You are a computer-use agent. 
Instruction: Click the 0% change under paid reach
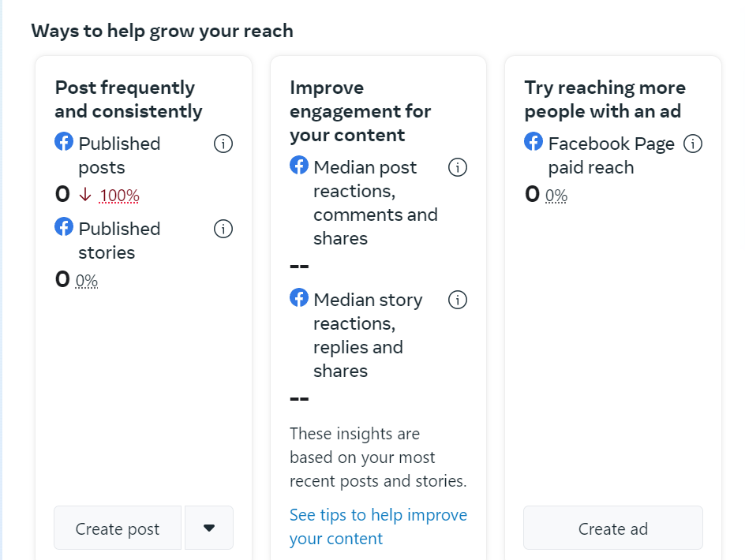click(556, 196)
